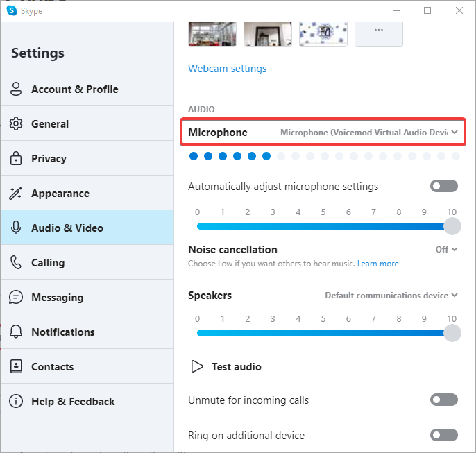Set speakers volume to 3
Screen dimensions: 476x453
(273, 333)
